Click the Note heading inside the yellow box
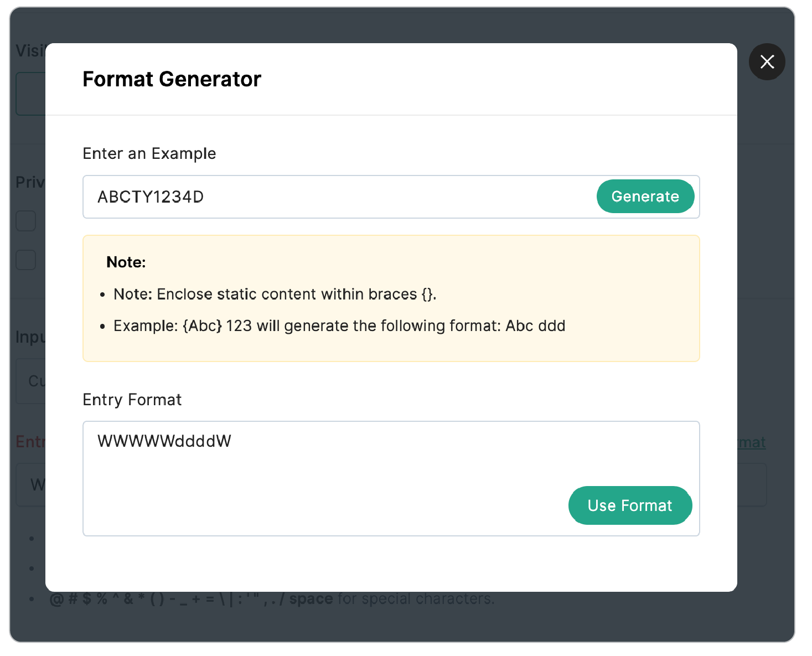The image size is (812, 656). click(x=126, y=262)
